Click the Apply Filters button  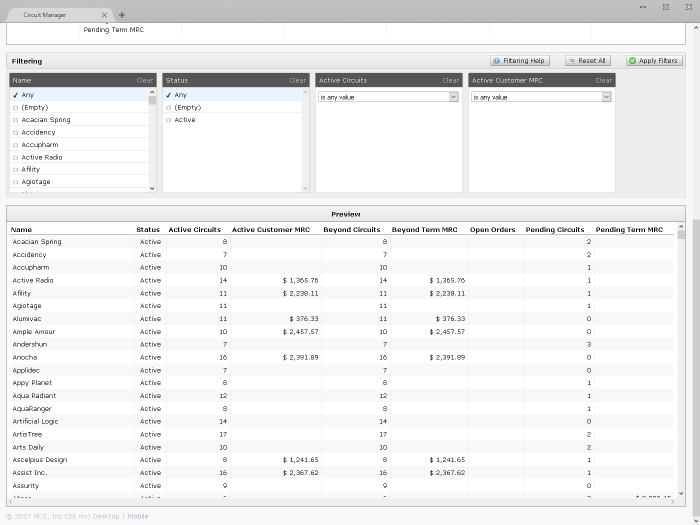click(654, 61)
